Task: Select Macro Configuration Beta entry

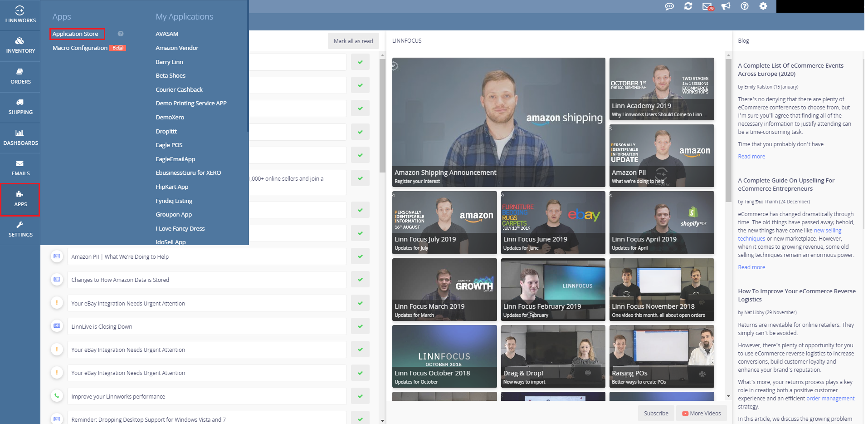Action: 89,48
